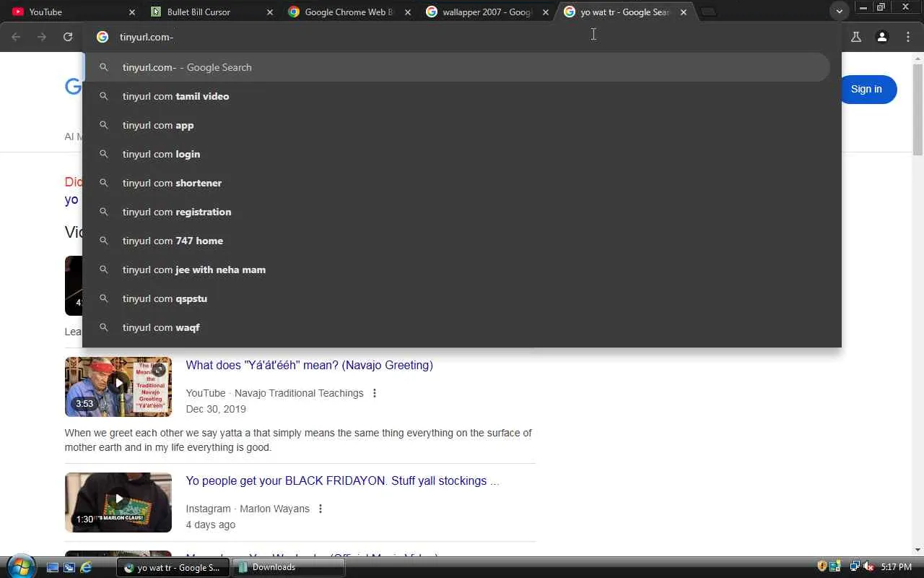Image resolution: width=924 pixels, height=578 pixels.
Task: Click into the address bar text field
Action: pos(462,37)
